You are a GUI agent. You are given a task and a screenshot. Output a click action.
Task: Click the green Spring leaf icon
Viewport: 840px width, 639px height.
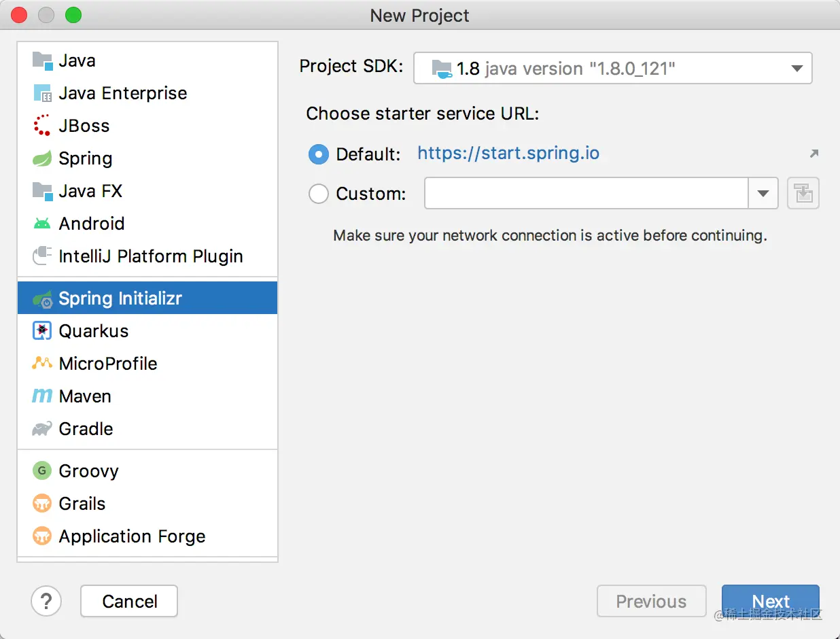42,158
